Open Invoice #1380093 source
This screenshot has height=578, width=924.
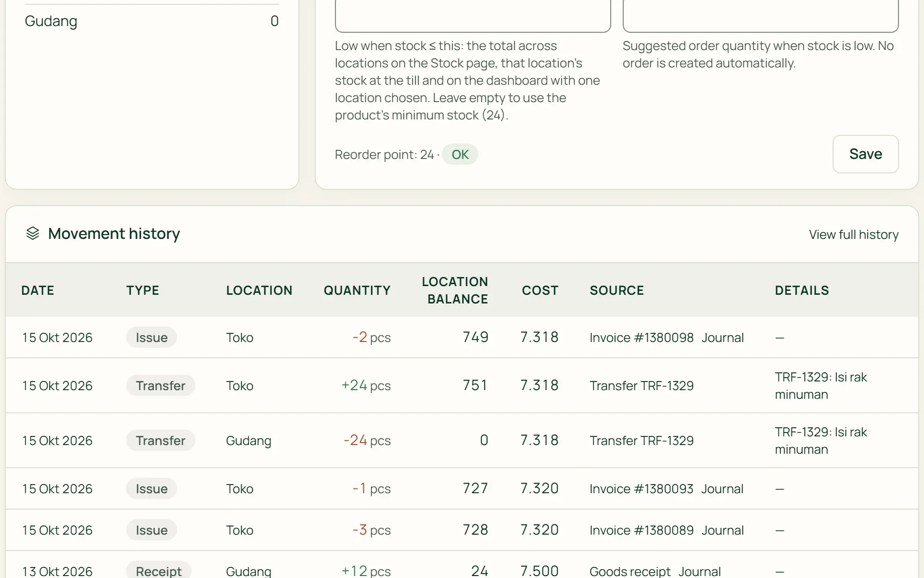642,489
